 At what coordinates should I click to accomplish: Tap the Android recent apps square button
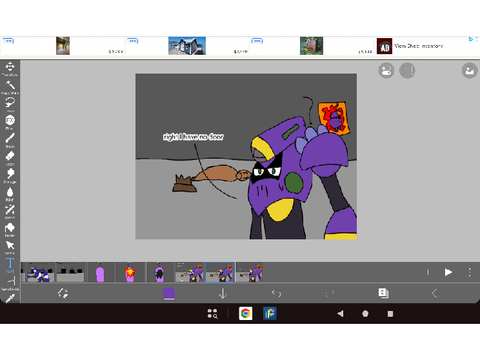[390, 314]
